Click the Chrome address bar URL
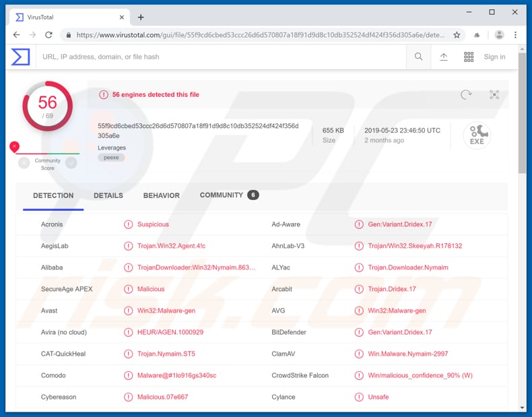This screenshot has height=417, width=532. [260, 35]
